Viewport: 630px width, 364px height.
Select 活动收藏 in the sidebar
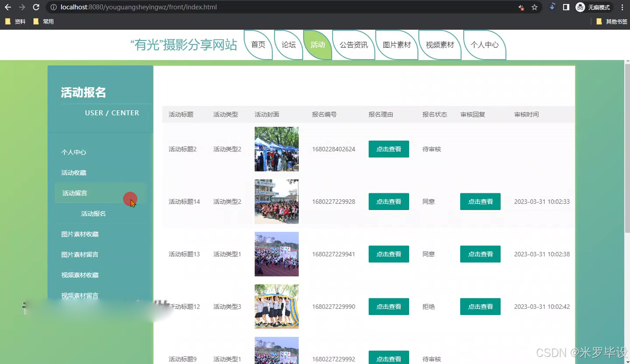pyautogui.click(x=73, y=173)
